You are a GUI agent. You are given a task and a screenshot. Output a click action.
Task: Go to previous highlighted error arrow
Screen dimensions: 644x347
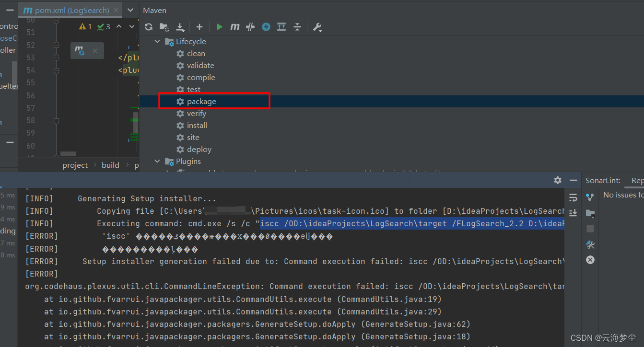(x=119, y=27)
